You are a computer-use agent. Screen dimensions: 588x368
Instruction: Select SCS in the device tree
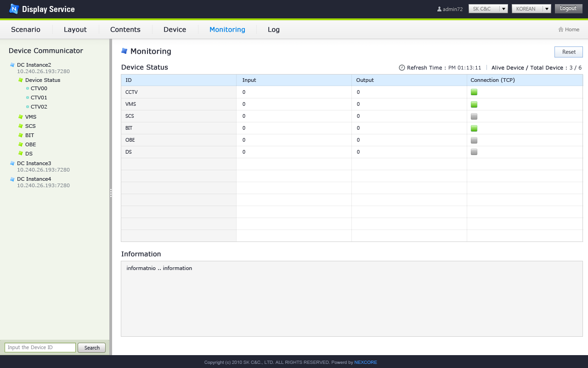tap(30, 126)
